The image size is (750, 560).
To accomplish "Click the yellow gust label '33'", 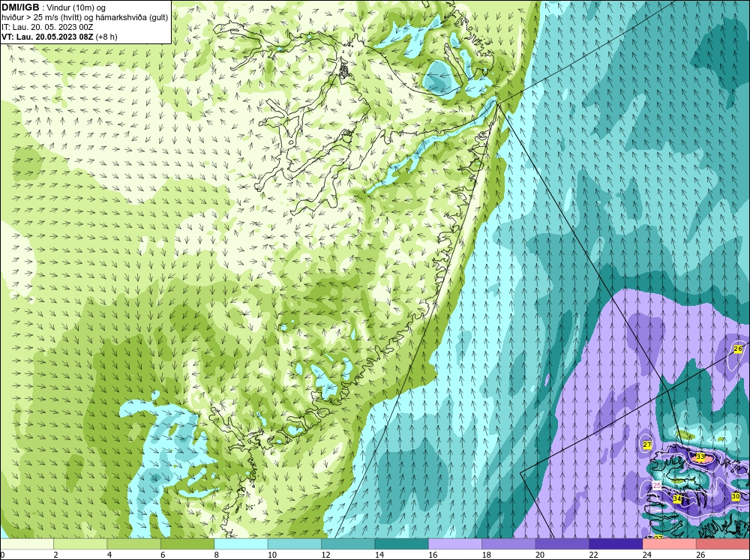I will pos(700,457).
